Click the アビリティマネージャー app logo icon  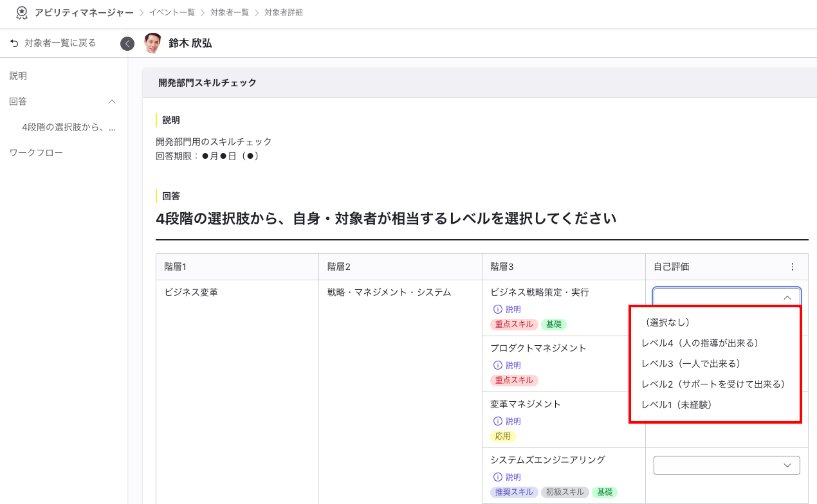[21, 12]
